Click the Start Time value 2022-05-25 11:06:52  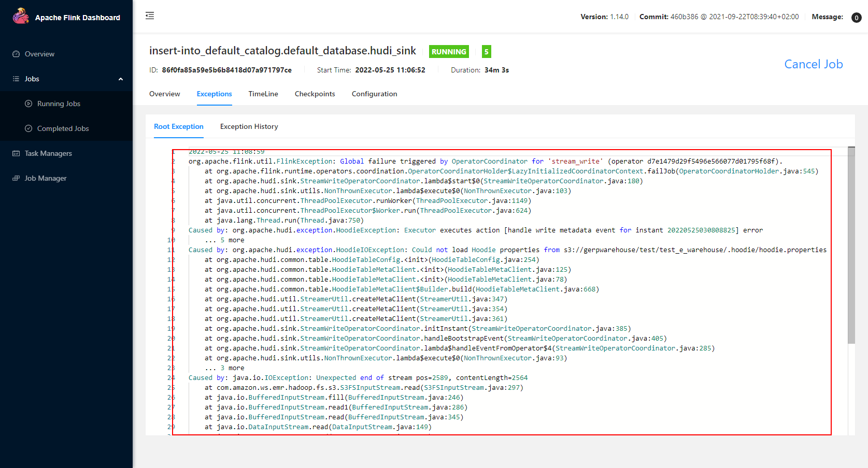pos(390,70)
